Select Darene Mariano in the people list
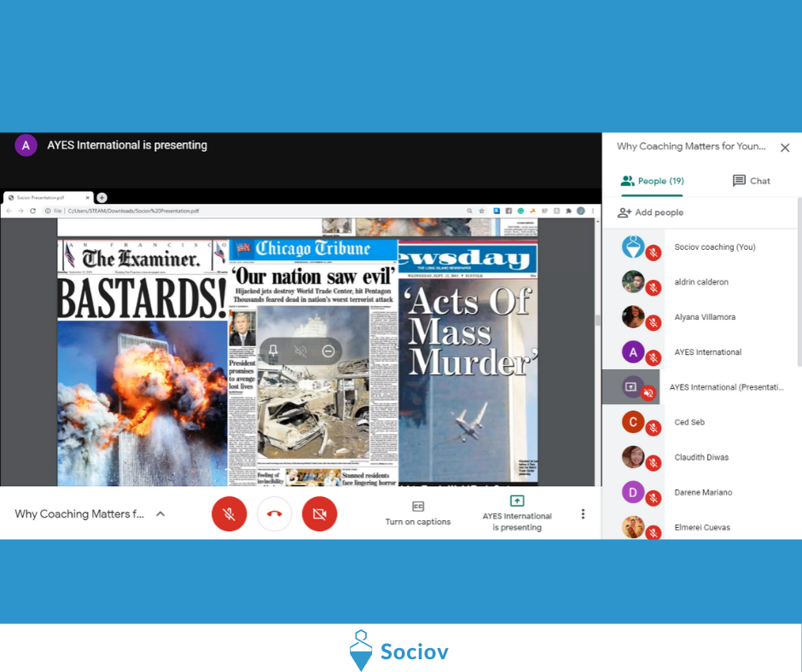802x672 pixels. coord(700,493)
